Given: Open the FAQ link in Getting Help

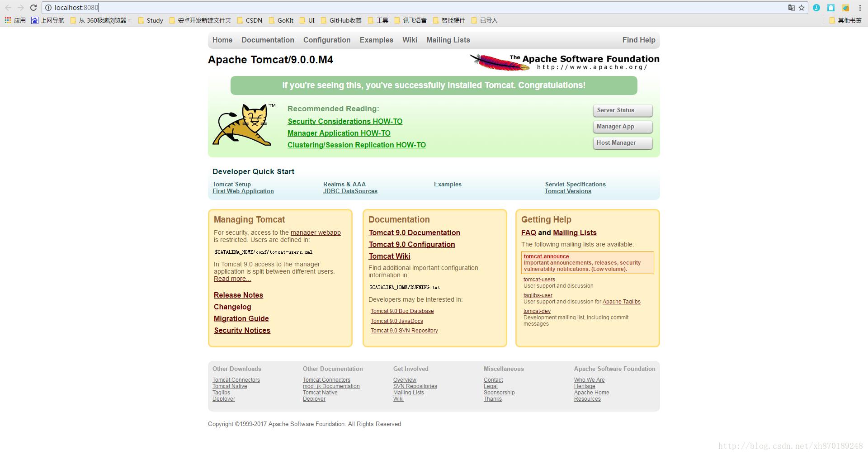Looking at the screenshot, I should (x=528, y=232).
